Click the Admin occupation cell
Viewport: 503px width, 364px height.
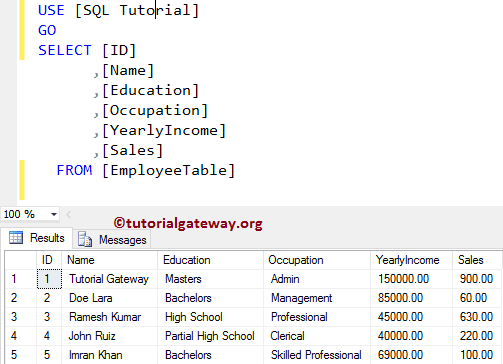click(317, 279)
